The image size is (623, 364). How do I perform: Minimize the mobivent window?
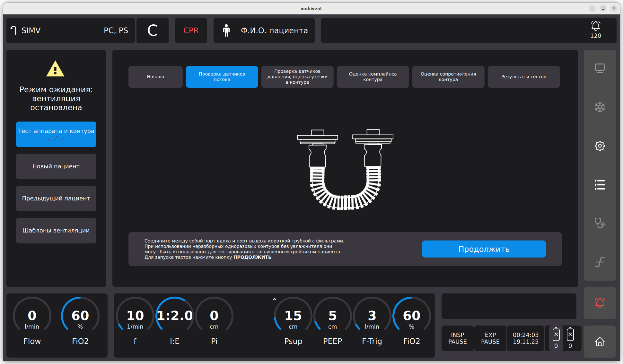[592, 8]
